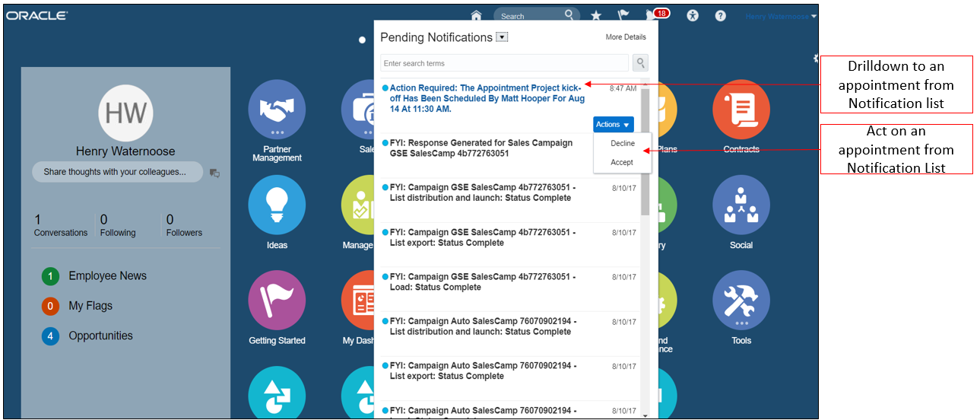Open the 0 Following count
980x420 pixels.
118,226
